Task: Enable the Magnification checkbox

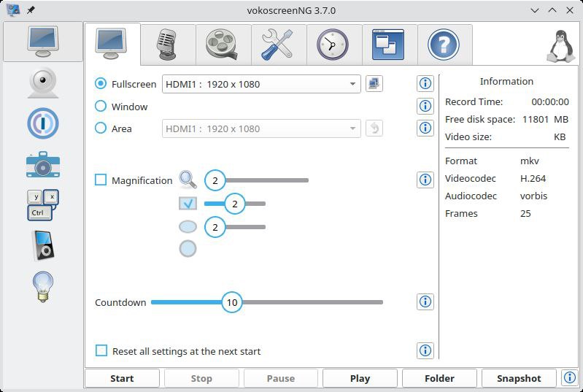Action: point(101,180)
